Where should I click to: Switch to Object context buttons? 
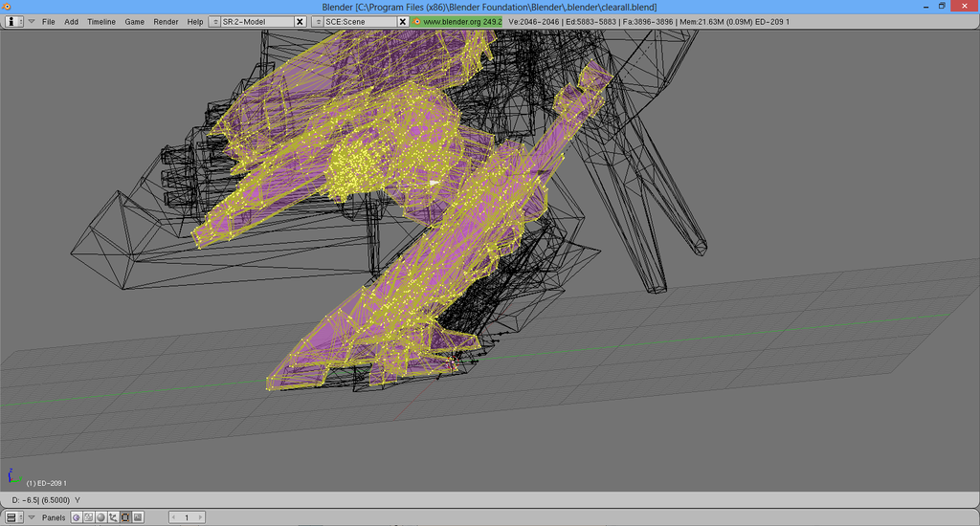[113, 517]
